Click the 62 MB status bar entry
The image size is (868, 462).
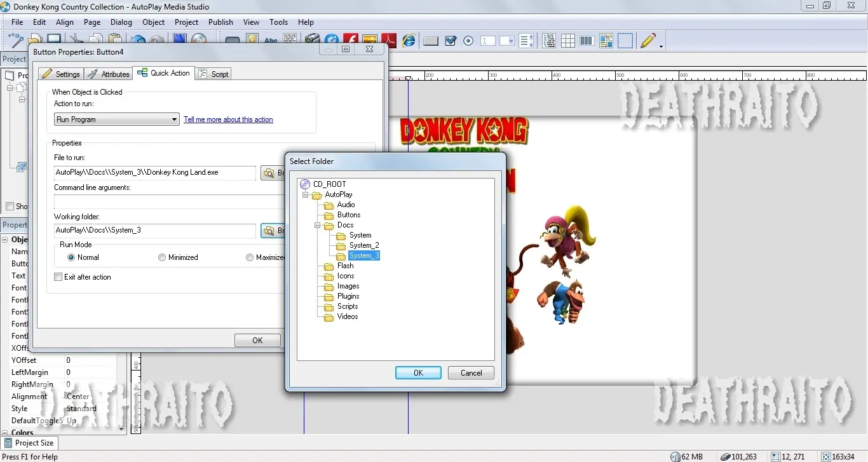point(687,456)
